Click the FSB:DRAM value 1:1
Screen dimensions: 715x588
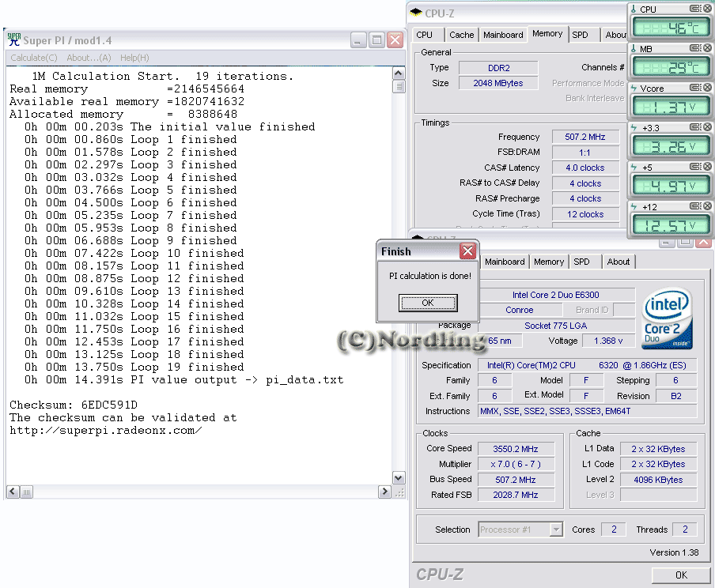coord(585,153)
